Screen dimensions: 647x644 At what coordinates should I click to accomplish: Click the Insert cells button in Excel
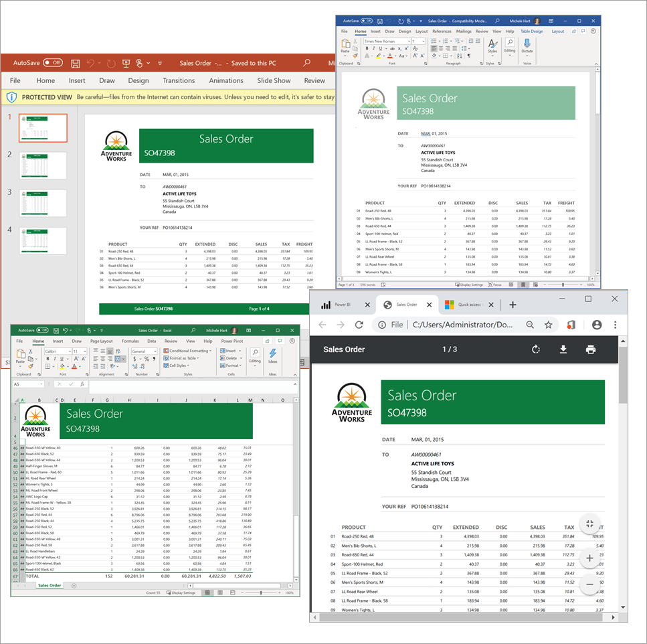[230, 351]
